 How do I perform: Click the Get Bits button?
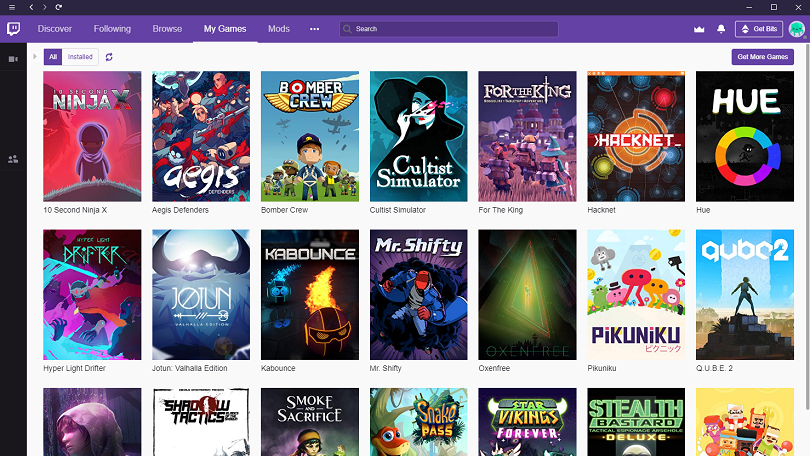759,29
